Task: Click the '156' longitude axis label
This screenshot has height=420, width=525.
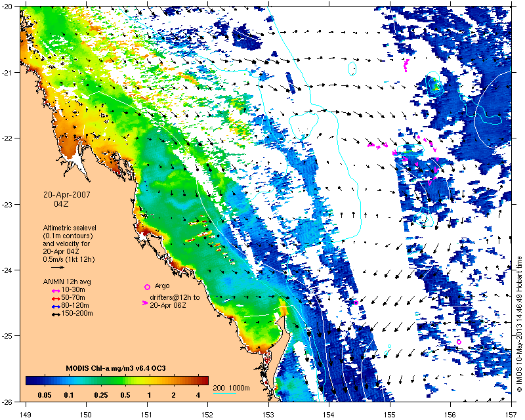Action: tap(450, 415)
